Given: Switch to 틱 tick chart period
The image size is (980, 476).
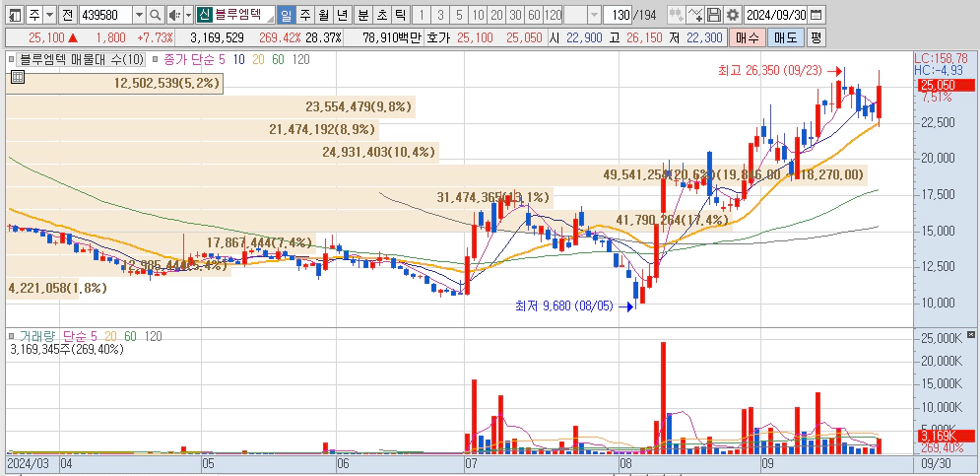Looking at the screenshot, I should coord(400,15).
